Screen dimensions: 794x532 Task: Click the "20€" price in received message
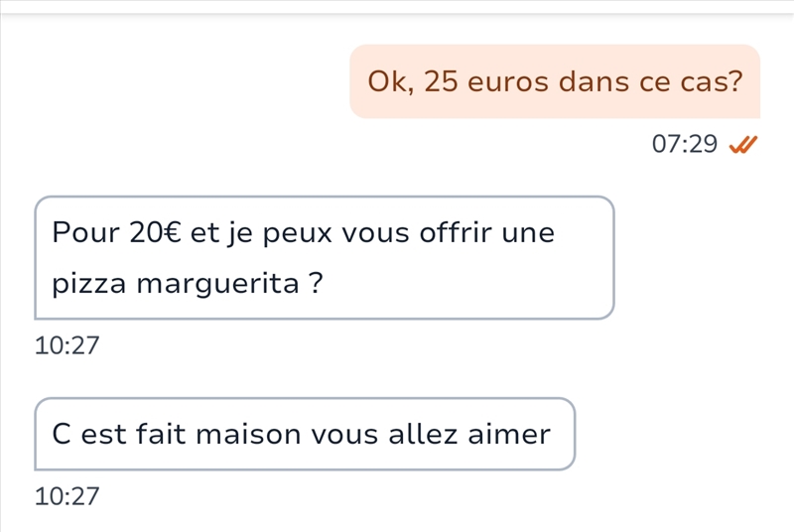click(x=155, y=233)
